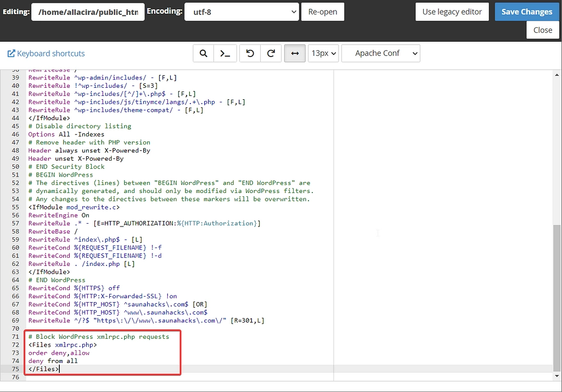This screenshot has width=562, height=392.
Task: Click '<IfModule mod_rewrite.c>' on line 55
Action: point(74,207)
